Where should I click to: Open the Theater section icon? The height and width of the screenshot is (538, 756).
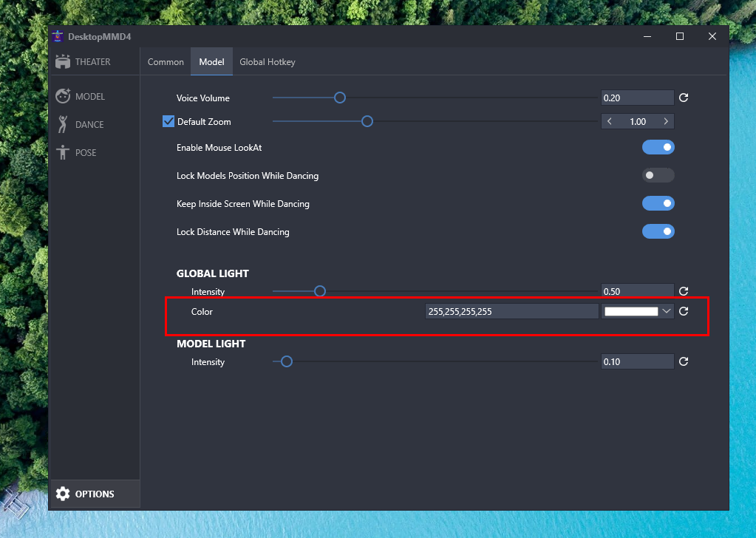point(63,62)
